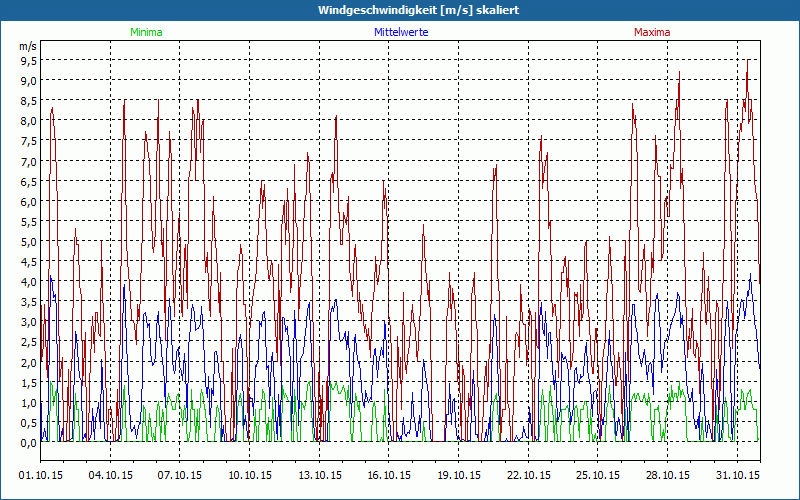
Task: Click the '1,0' y-axis value
Action: click(29, 403)
